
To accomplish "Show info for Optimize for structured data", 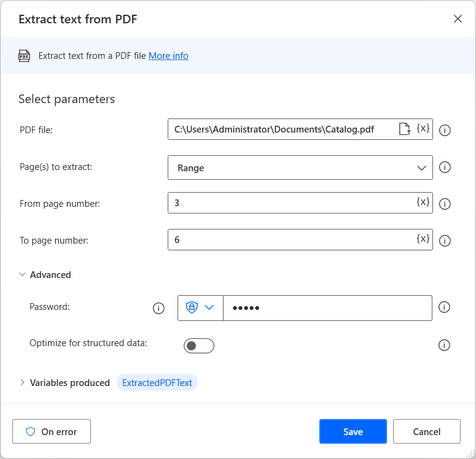I will (x=444, y=345).
